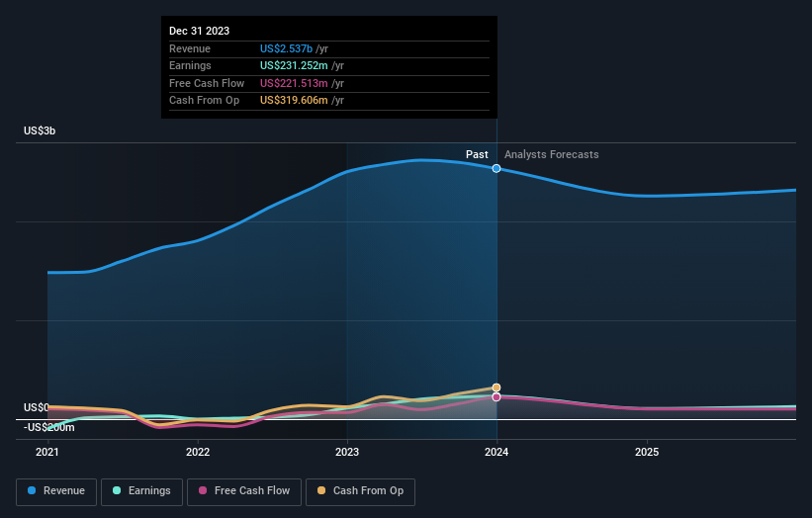Click the Revenue row label in tooltip
This screenshot has width=812, height=518.
coord(190,48)
